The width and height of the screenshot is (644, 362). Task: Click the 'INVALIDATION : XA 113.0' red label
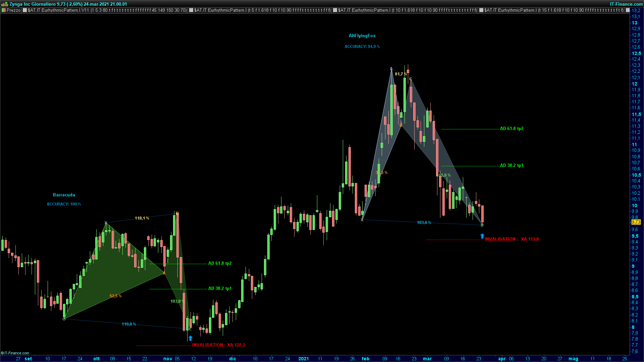click(512, 239)
